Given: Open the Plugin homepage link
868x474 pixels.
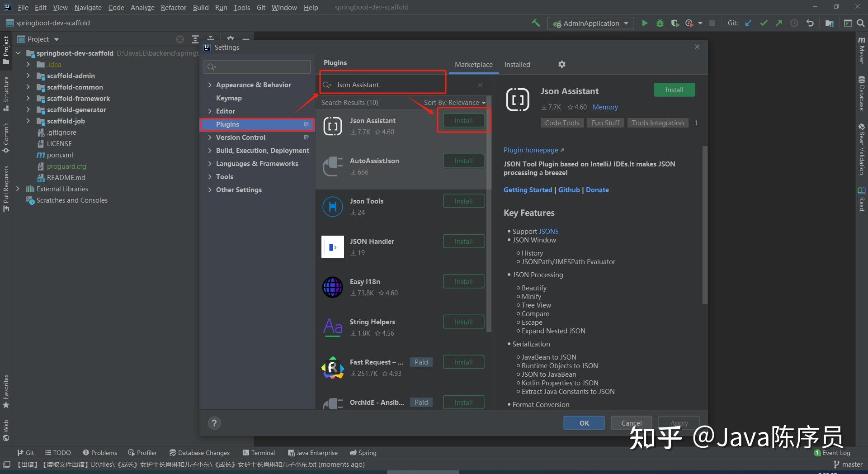Looking at the screenshot, I should [531, 150].
